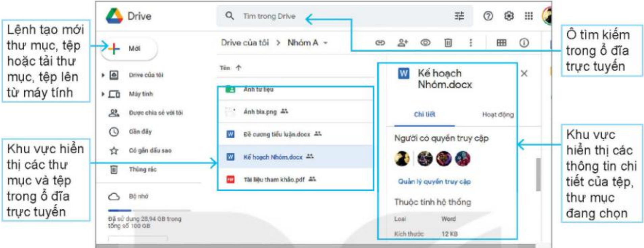644x248 pixels.
Task: Select Kế hoạch Nhóm.docx file row
Action: tap(295, 157)
